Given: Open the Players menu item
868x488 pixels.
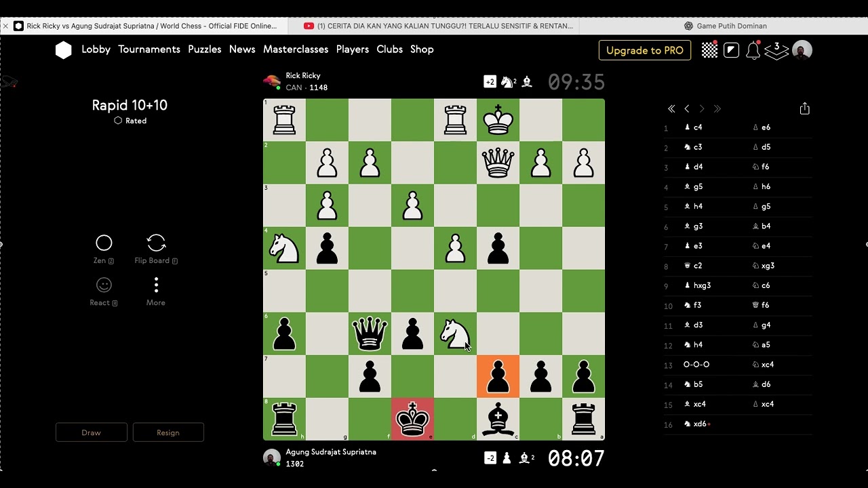Looking at the screenshot, I should click(353, 49).
